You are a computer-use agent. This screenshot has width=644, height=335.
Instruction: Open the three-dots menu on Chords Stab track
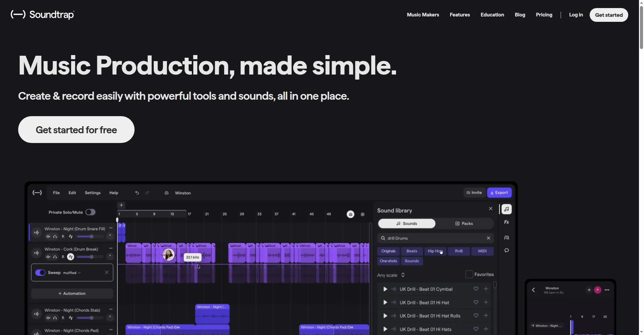[x=111, y=309]
